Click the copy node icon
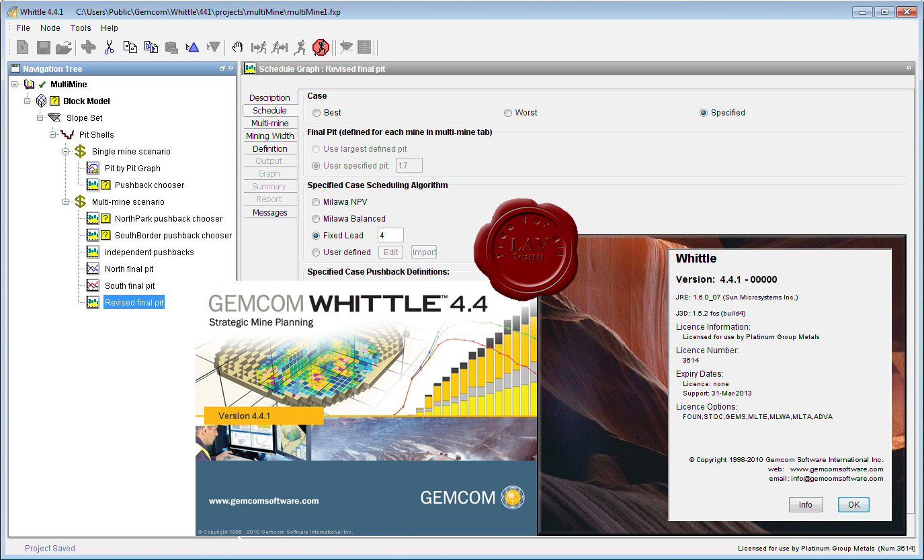Image resolution: width=924 pixels, height=560 pixels. (130, 47)
